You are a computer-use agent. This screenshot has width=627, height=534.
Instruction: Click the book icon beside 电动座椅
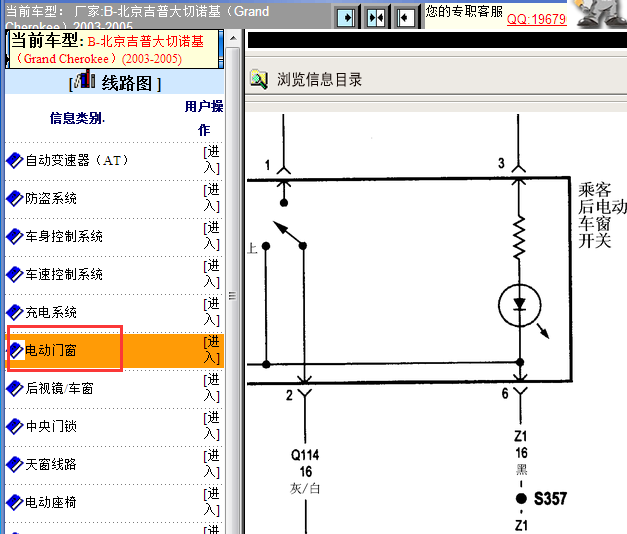coord(14,502)
